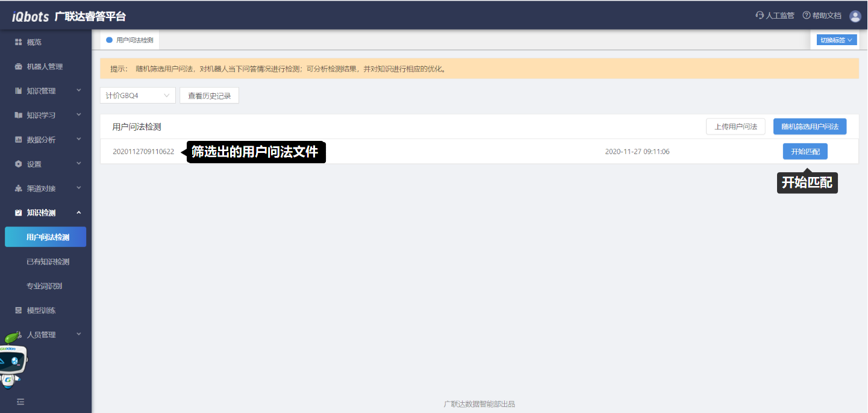Open 已有知识检测 in the sidebar
The width and height of the screenshot is (868, 413).
click(x=48, y=262)
